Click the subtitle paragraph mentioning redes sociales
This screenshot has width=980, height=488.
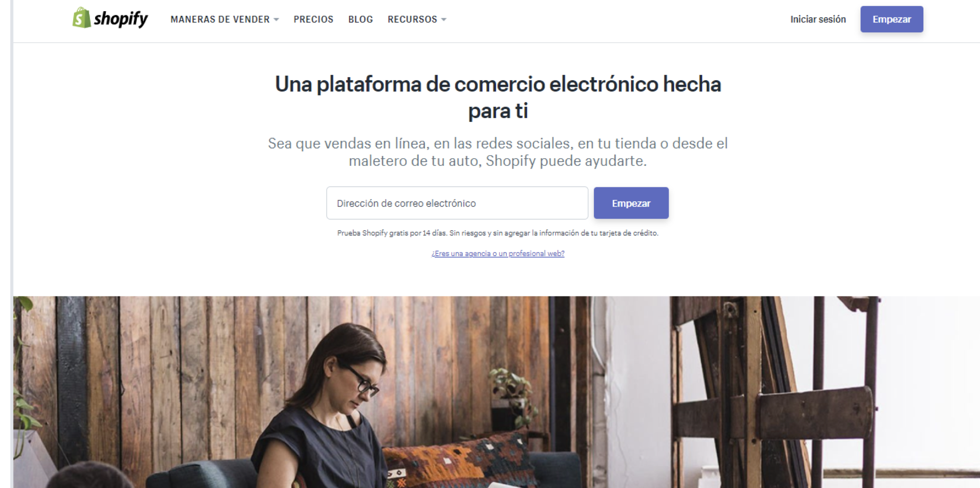click(x=497, y=152)
